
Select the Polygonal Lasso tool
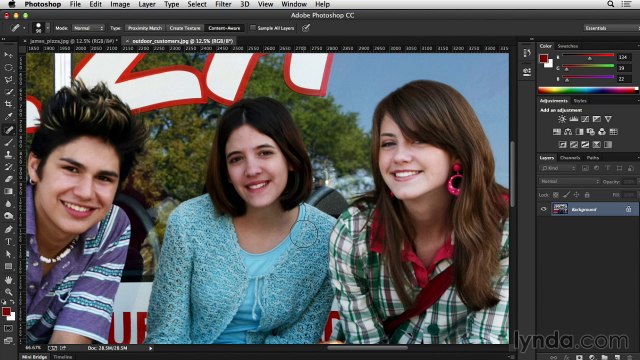[x=8, y=80]
